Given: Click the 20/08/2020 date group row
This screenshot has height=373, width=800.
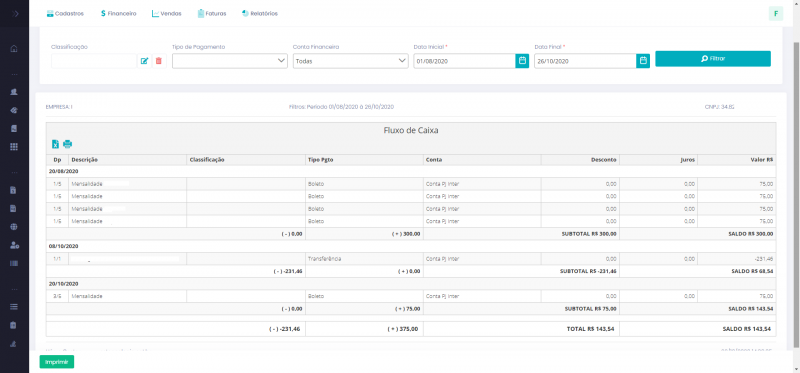Looking at the screenshot, I should 411,171.
